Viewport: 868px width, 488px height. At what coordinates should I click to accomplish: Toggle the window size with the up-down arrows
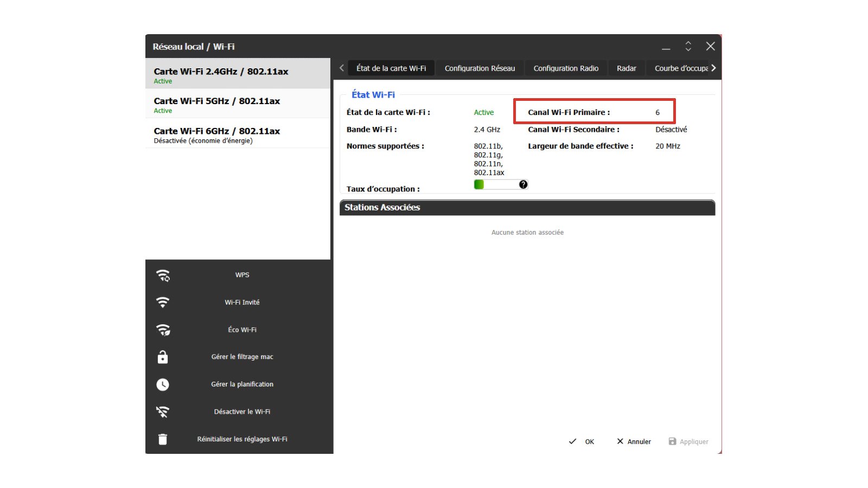click(688, 46)
